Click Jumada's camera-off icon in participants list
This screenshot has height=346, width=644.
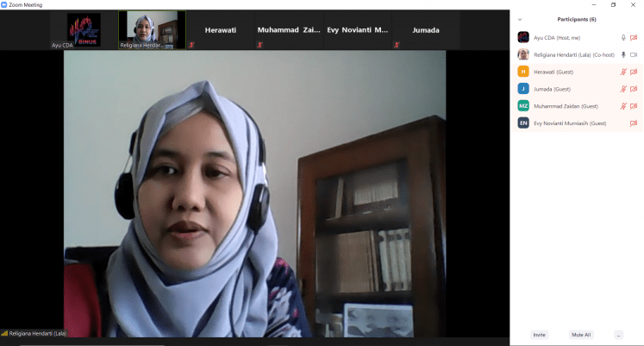(634, 89)
